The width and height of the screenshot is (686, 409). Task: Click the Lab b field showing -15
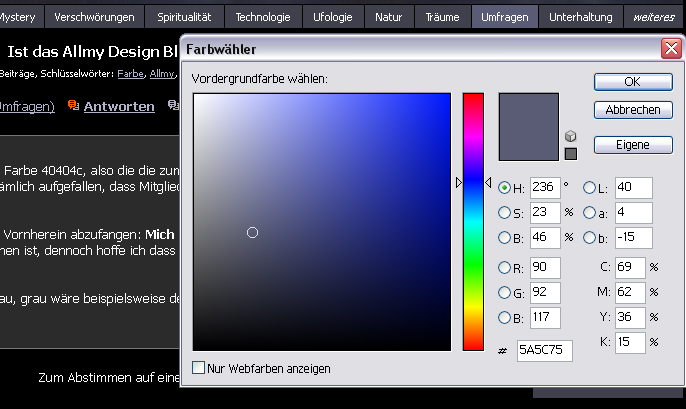coord(634,238)
